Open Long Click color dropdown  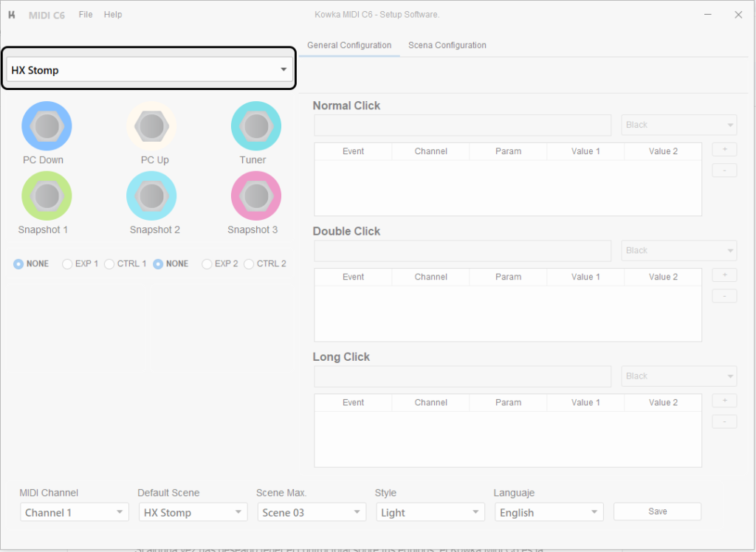tap(679, 376)
